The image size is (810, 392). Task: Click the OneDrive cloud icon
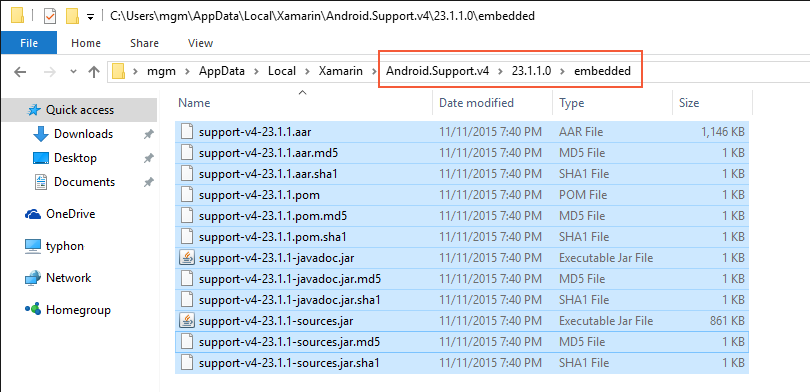point(33,214)
